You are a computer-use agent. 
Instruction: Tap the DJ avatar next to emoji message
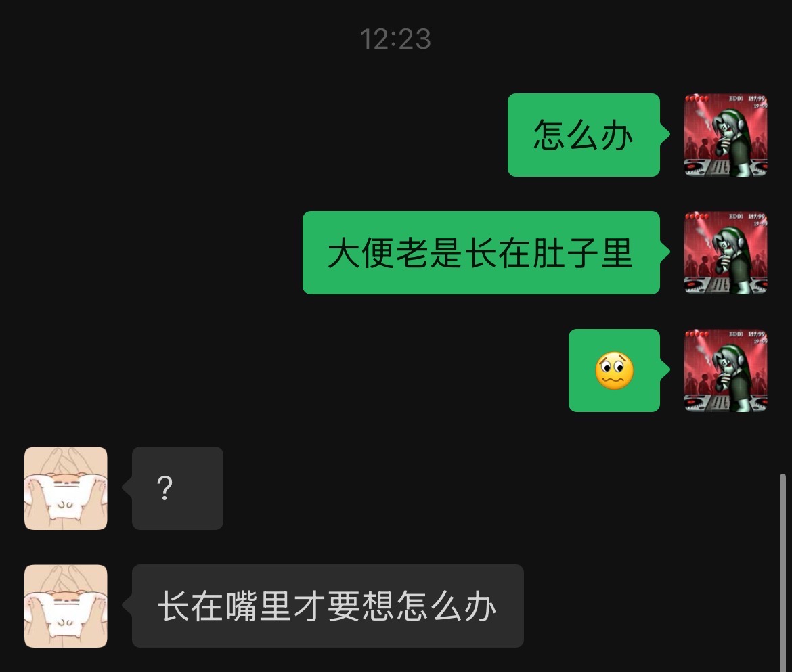pos(726,370)
